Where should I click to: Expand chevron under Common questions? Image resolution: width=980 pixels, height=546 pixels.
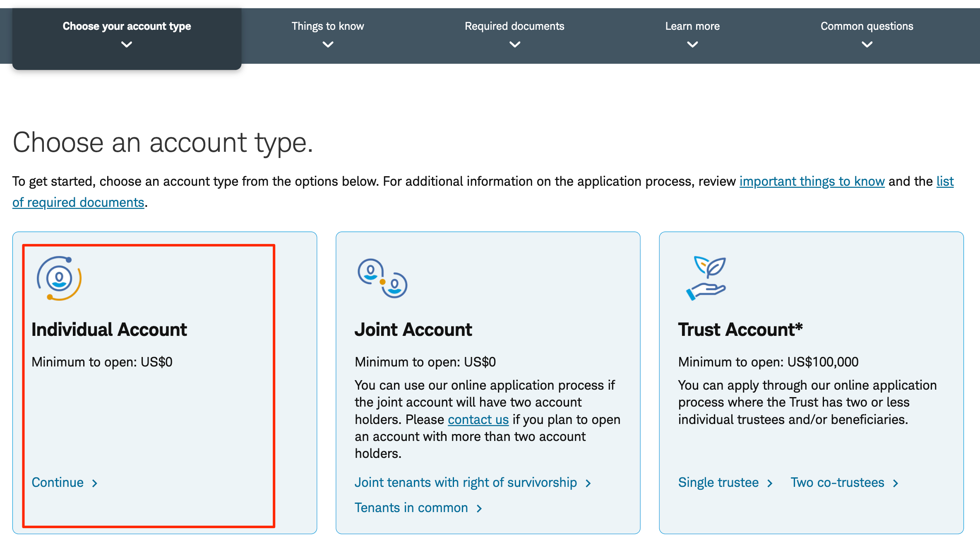pos(867,44)
